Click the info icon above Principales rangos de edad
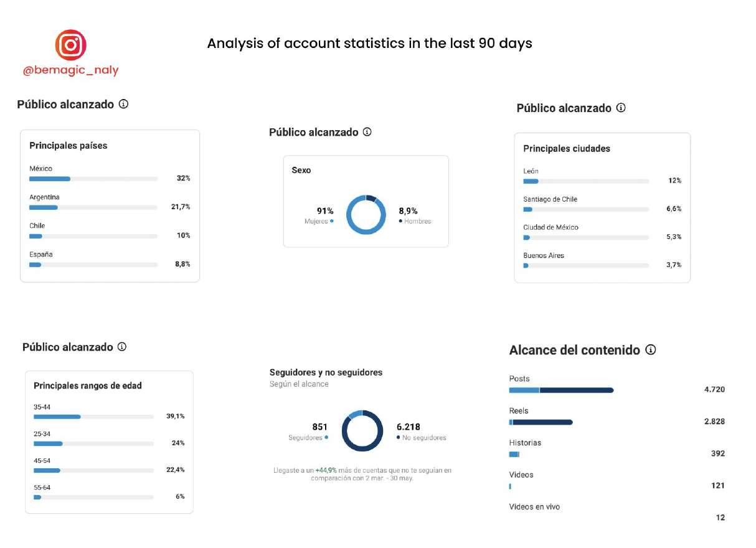The width and height of the screenshot is (756, 548). click(x=122, y=347)
